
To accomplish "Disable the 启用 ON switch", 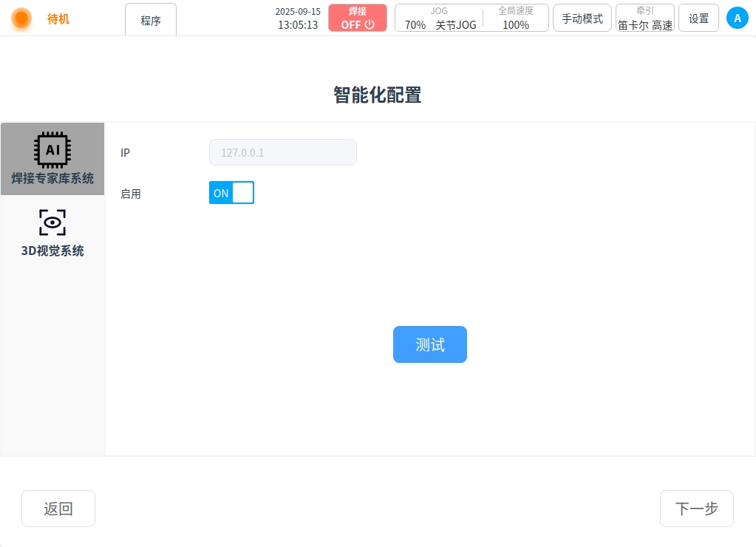I will coord(231,193).
